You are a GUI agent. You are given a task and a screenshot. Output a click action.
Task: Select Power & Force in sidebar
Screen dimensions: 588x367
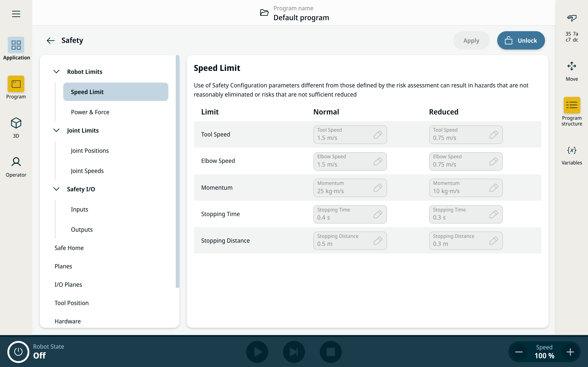click(90, 112)
